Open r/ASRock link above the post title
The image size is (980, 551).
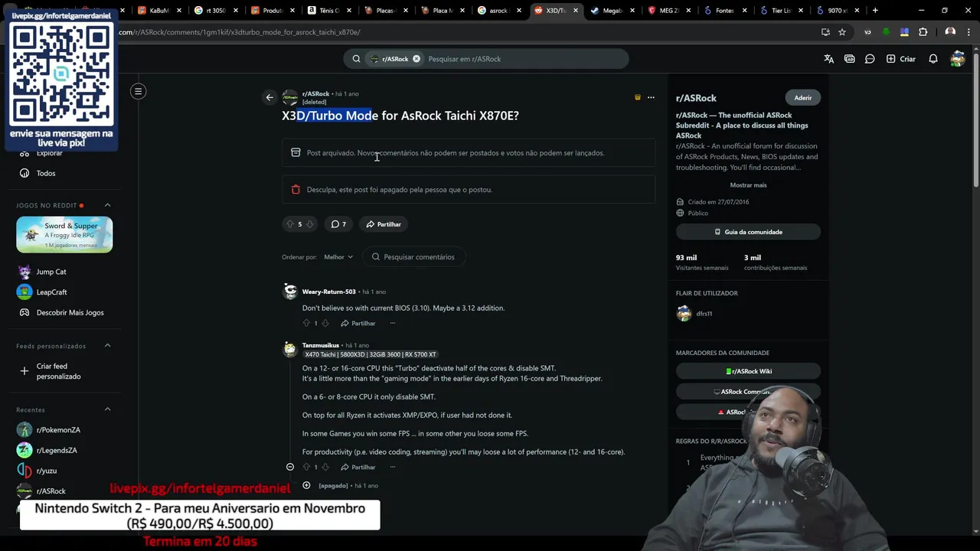tap(315, 93)
